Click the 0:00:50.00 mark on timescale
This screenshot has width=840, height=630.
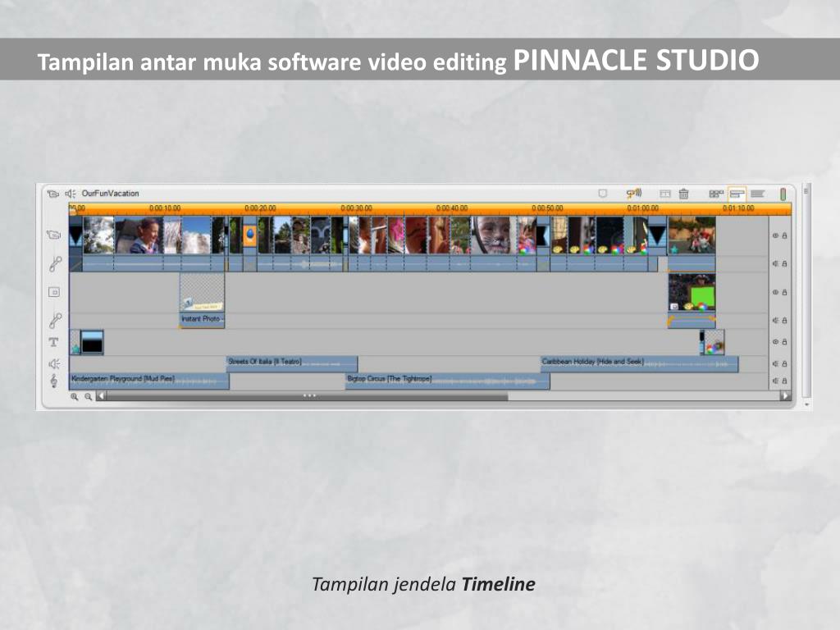(547, 208)
